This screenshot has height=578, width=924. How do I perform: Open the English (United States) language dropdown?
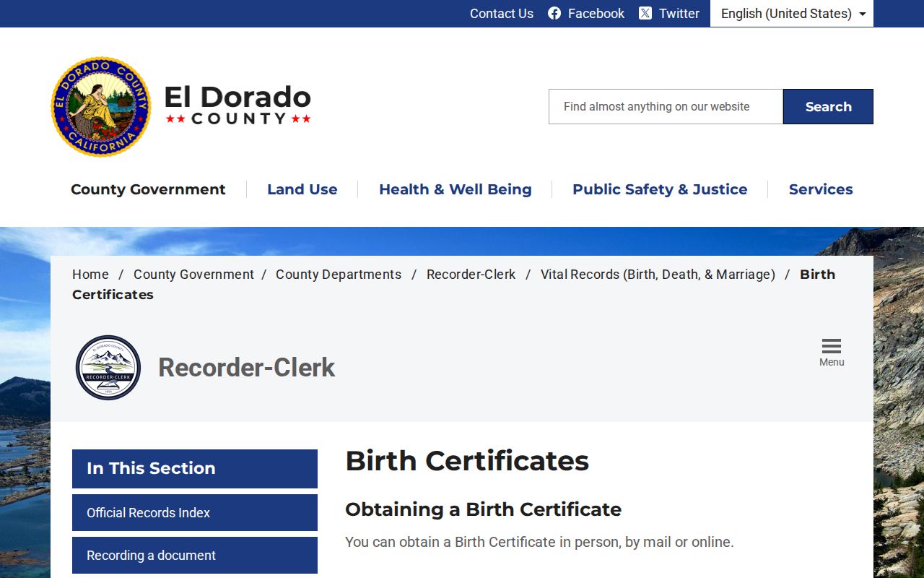(792, 14)
